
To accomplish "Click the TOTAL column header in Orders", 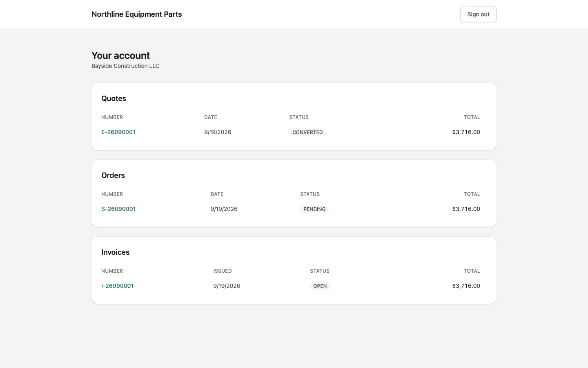I will (472, 194).
